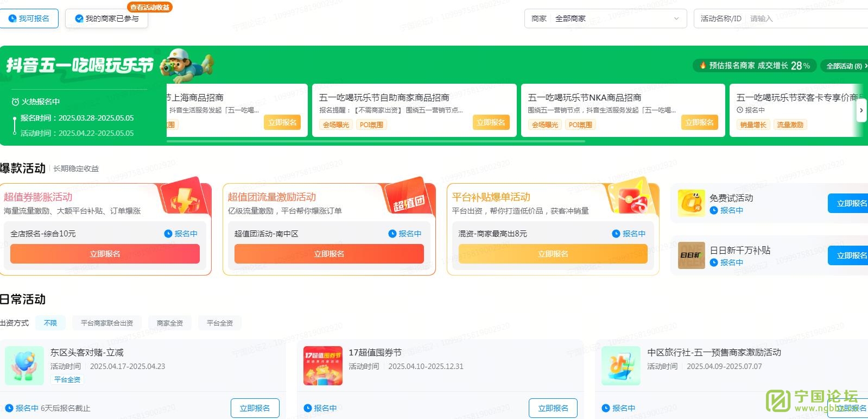The image size is (868, 419).
Task: Click the 17超值囤券节 thumbnail
Action: (x=323, y=366)
